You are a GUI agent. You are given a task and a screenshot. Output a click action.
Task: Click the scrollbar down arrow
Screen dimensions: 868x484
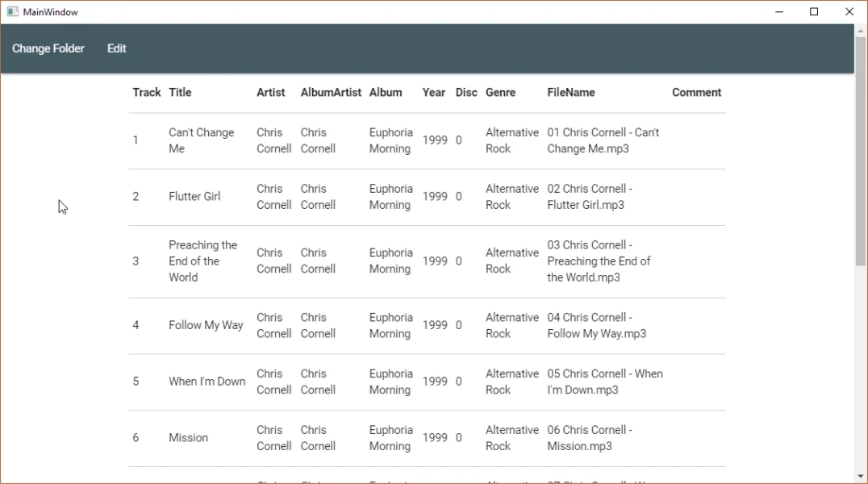click(861, 477)
